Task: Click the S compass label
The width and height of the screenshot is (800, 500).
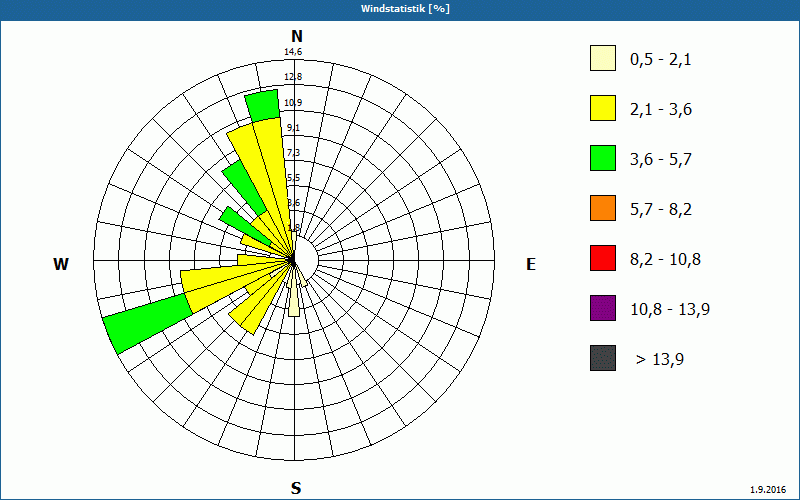Action: (x=296, y=488)
